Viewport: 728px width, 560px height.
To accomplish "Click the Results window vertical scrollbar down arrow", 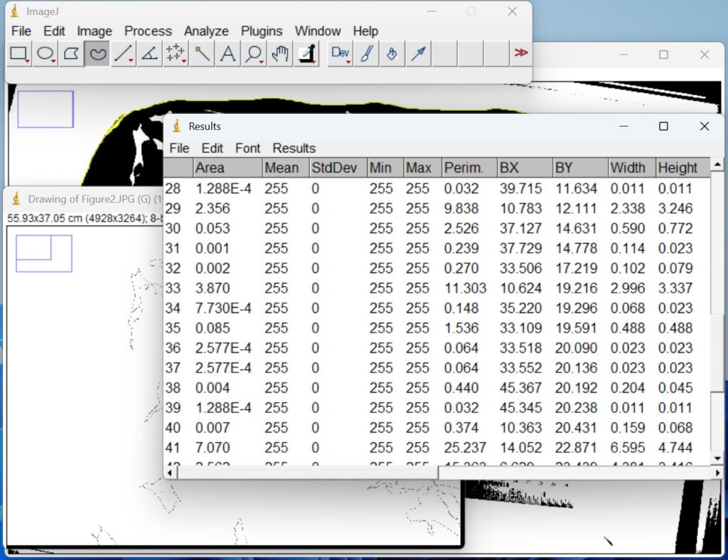I will click(x=717, y=458).
